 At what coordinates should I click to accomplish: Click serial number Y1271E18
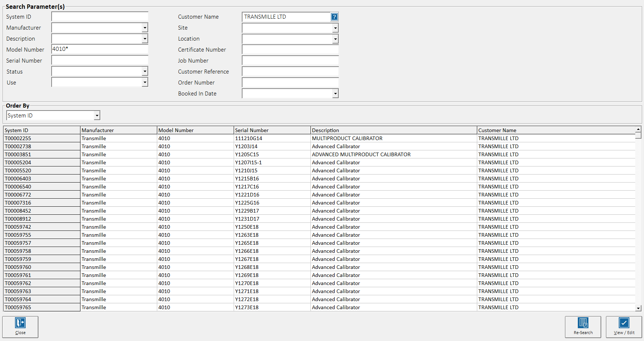coord(247,291)
